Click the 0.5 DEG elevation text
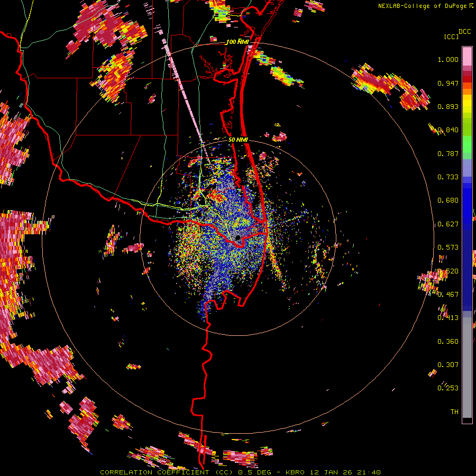Image resolution: width=476 pixels, height=476 pixels. [255, 472]
